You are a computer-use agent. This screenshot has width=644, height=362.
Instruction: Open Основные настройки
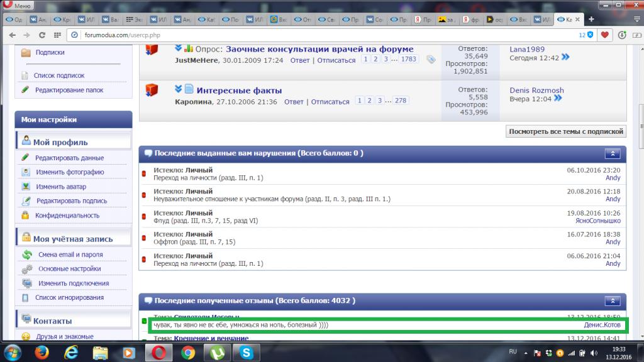click(69, 269)
